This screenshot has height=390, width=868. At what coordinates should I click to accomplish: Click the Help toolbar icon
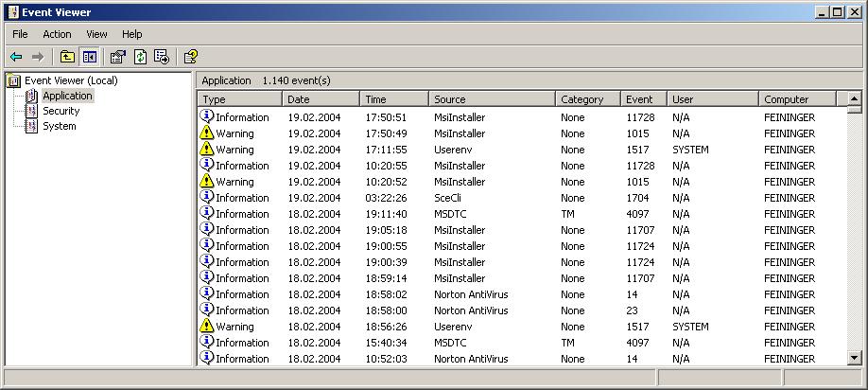click(x=191, y=57)
